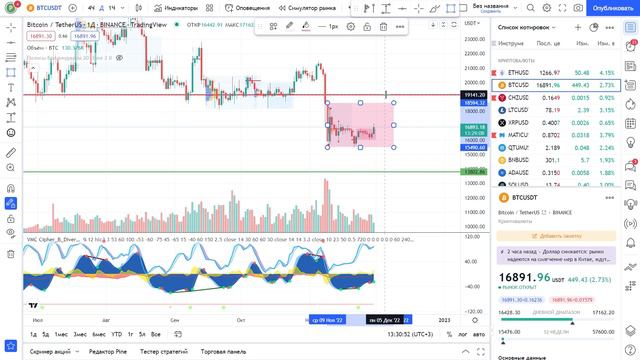The height and width of the screenshot is (360, 640).
Task: Select XRPUSD row in watchlist
Action: (x=556, y=122)
